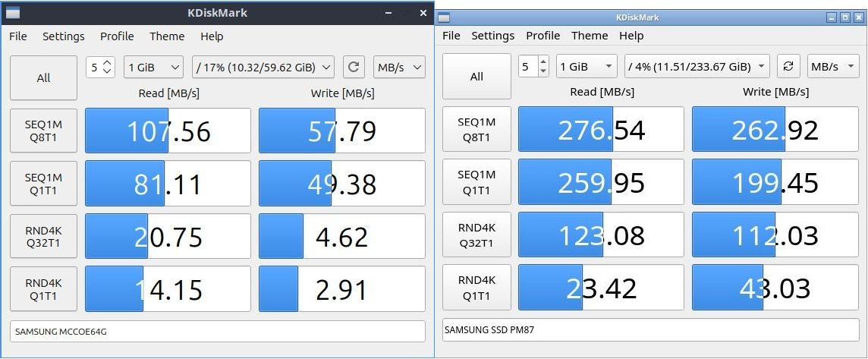Open Theme menu in right window
The width and height of the screenshot is (868, 359).
pos(590,36)
